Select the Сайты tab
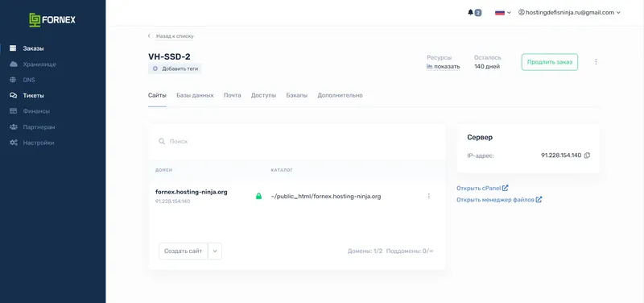This screenshot has width=644, height=303. [157, 95]
